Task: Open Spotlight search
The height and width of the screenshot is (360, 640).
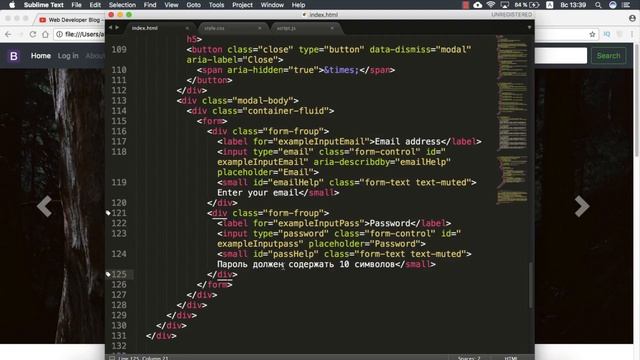Action: (x=598, y=5)
